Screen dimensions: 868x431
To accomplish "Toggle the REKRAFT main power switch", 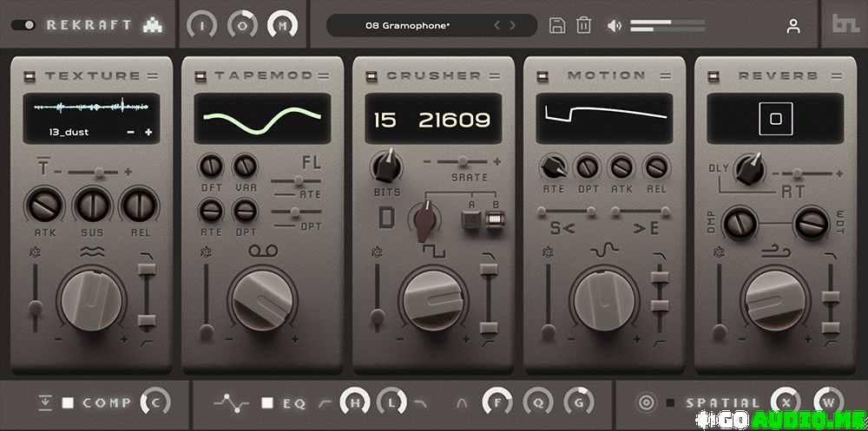I will click(x=23, y=25).
